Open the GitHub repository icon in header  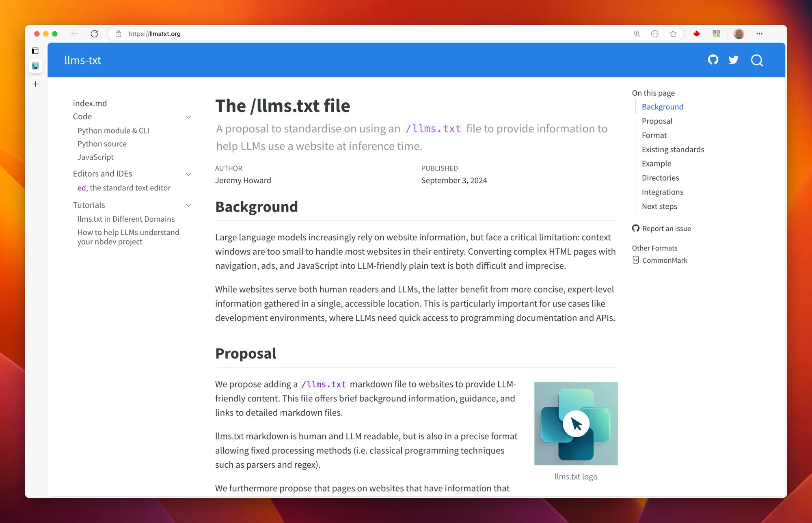713,60
